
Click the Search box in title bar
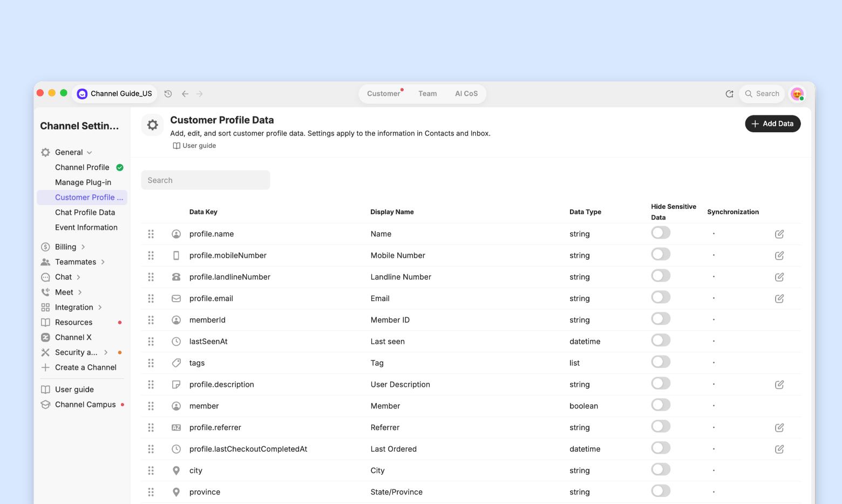coord(763,94)
